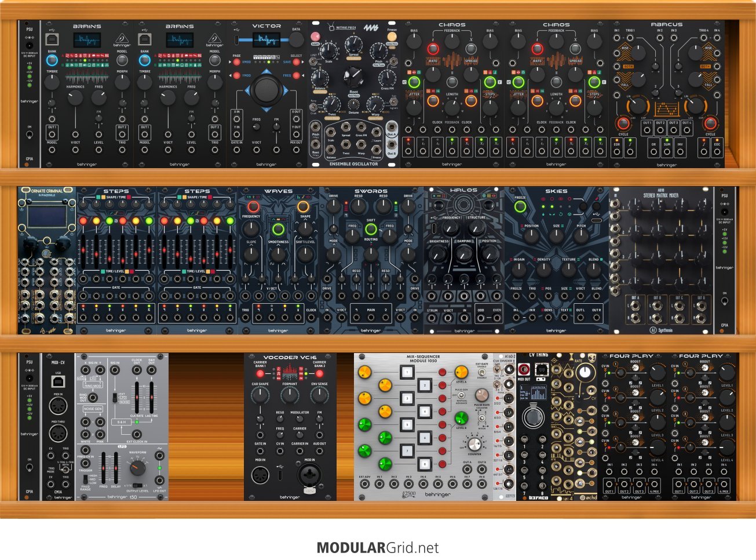Flip the ON switch of the middle-row PSU
The width and height of the screenshot is (756, 560).
tap(724, 301)
